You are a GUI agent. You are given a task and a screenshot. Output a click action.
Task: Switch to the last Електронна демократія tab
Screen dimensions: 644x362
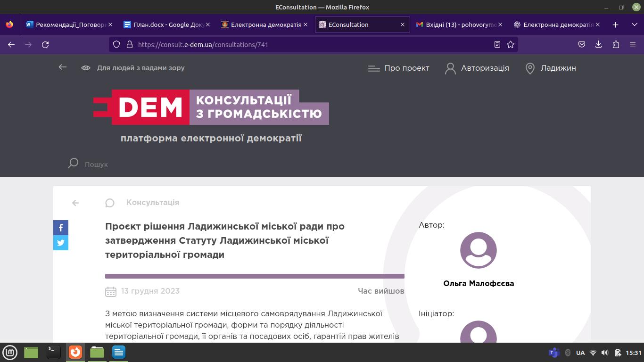[x=557, y=25]
